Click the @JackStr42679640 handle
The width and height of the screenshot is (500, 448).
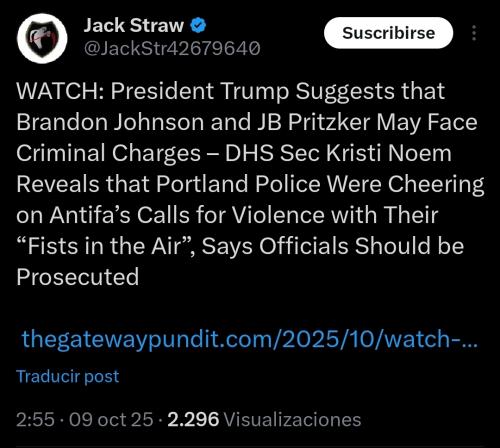tap(172, 49)
